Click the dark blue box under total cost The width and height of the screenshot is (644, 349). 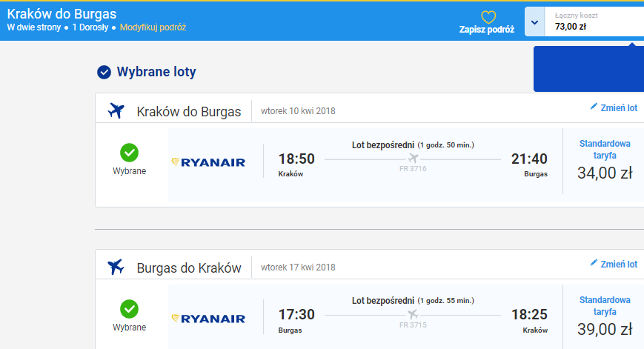[588, 69]
